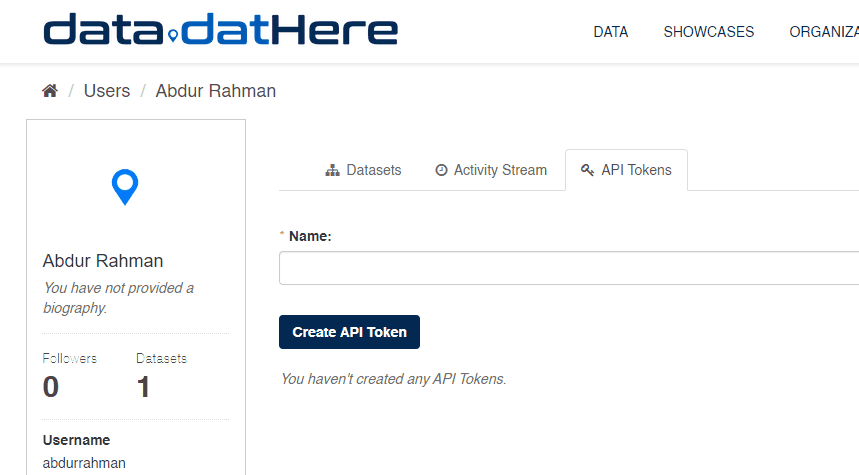
Task: Click the sitemap icon on Datasets tab
Action: click(333, 170)
